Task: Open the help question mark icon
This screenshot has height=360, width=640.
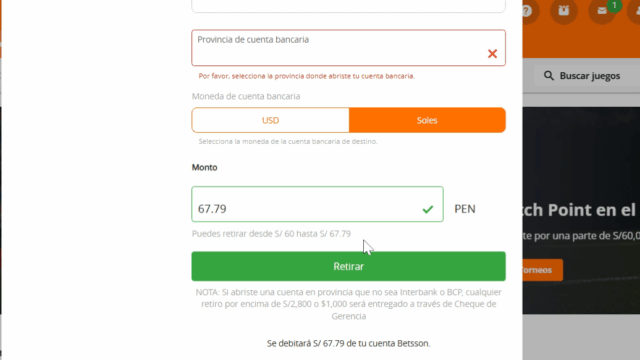Action: 528,11
